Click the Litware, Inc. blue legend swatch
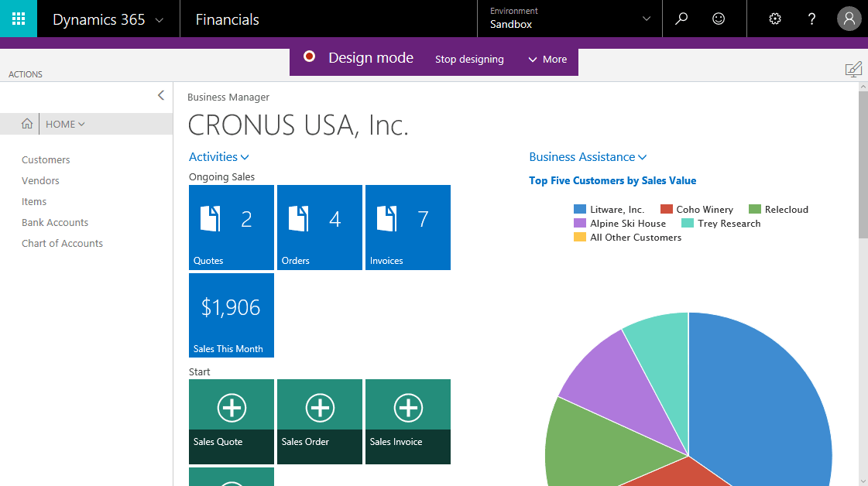 point(580,210)
